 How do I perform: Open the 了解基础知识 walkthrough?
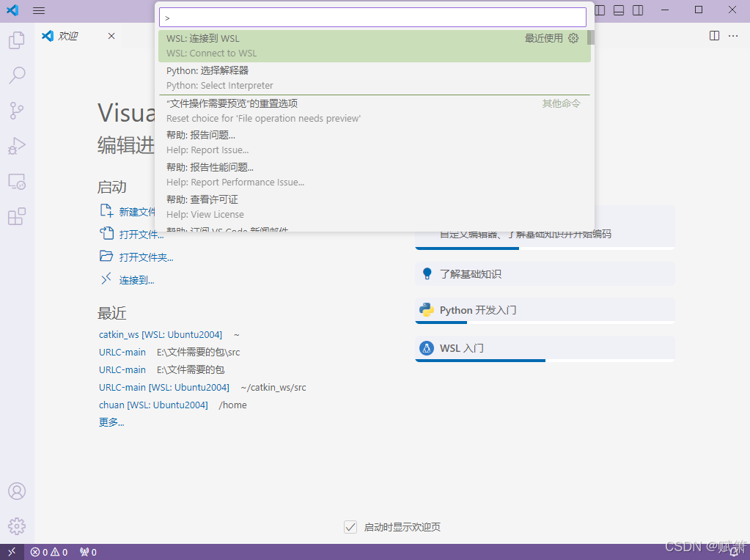click(545, 274)
